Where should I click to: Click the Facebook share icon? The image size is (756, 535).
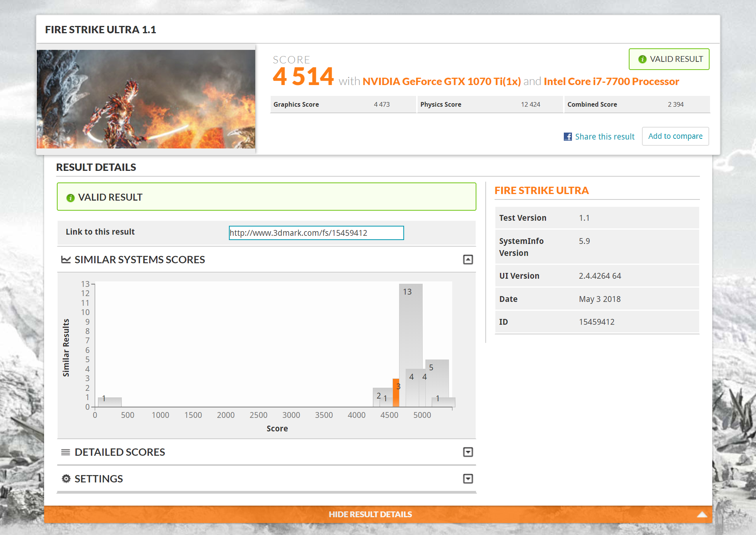click(x=568, y=136)
